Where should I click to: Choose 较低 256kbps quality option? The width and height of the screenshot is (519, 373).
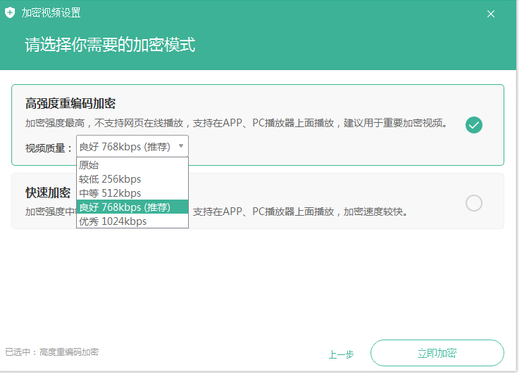point(132,179)
